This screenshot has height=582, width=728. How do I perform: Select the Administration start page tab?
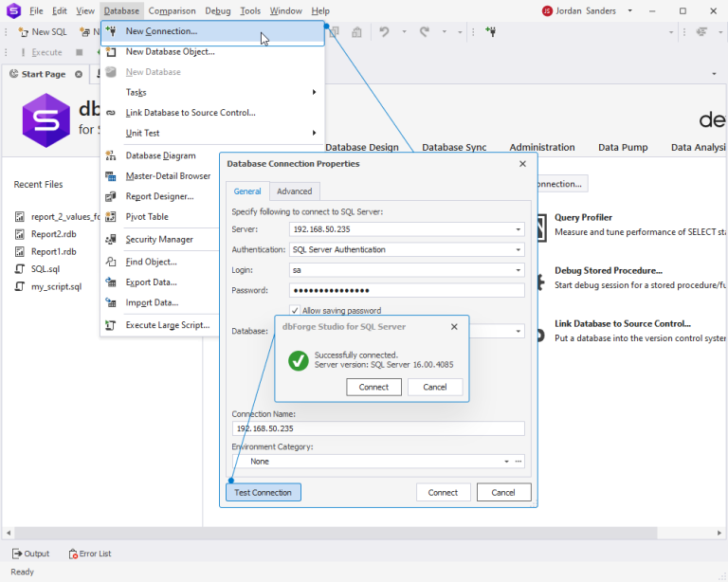pyautogui.click(x=542, y=147)
